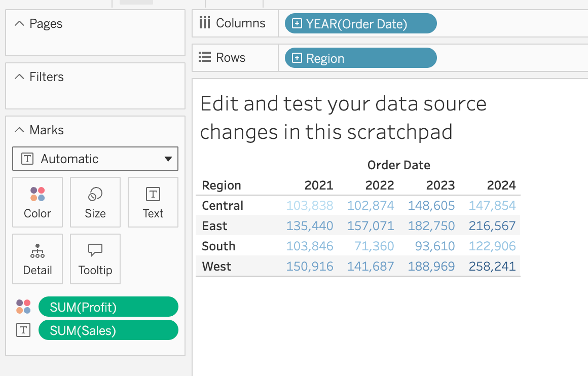Viewport: 588px width, 376px height.
Task: Select the Size mark property
Action: [x=95, y=202]
